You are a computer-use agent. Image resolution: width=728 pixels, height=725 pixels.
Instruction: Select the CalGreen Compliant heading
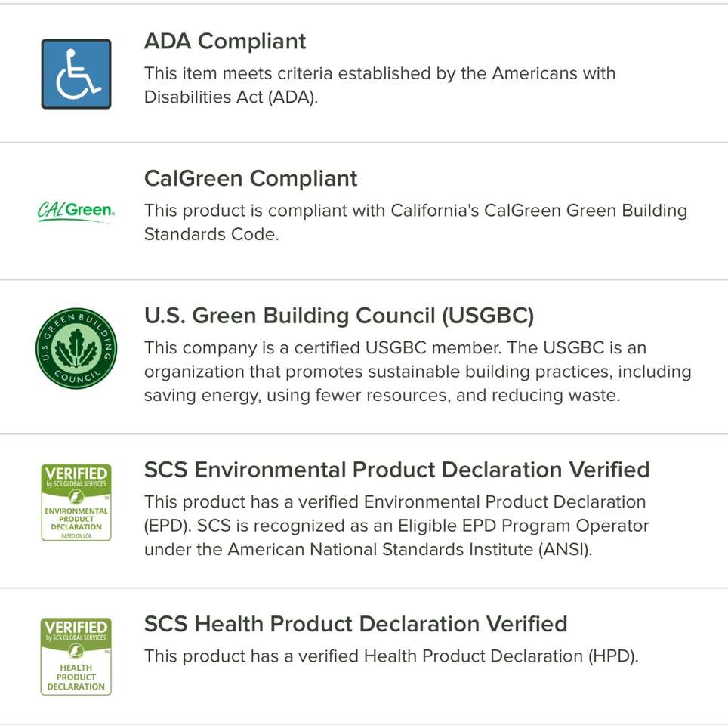(x=251, y=178)
